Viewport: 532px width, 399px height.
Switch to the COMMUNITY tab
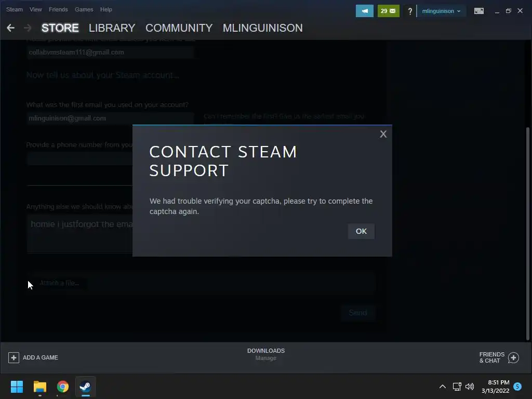point(179,28)
